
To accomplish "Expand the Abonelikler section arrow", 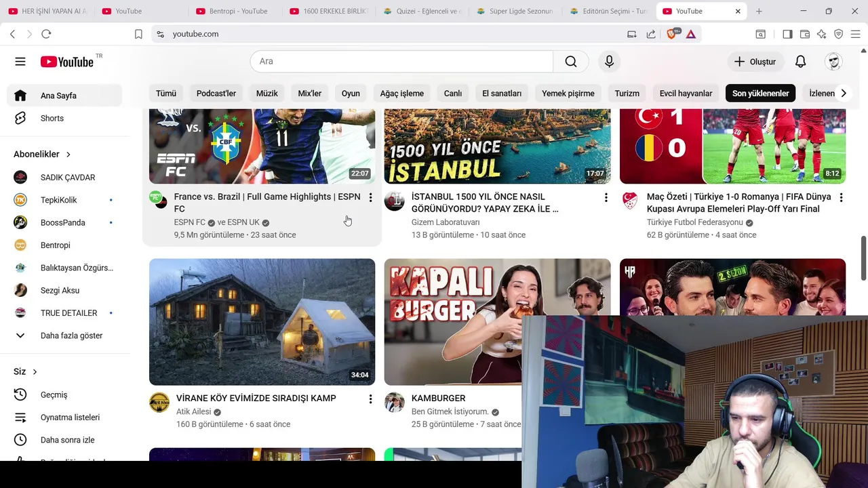I will click(x=68, y=155).
